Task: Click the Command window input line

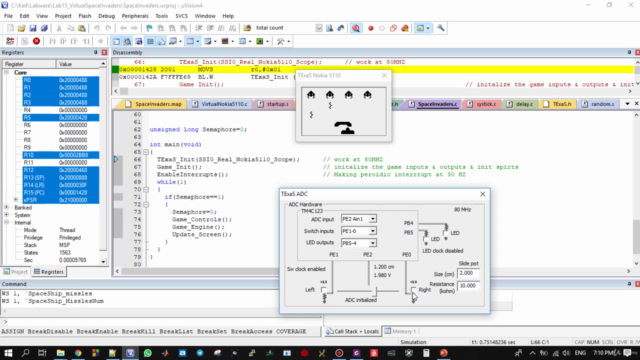Action: pos(163,322)
